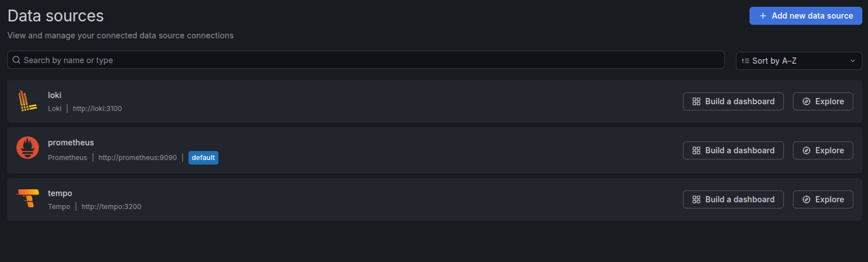
Task: Open the Sort by A–Z dropdown
Action: 798,61
